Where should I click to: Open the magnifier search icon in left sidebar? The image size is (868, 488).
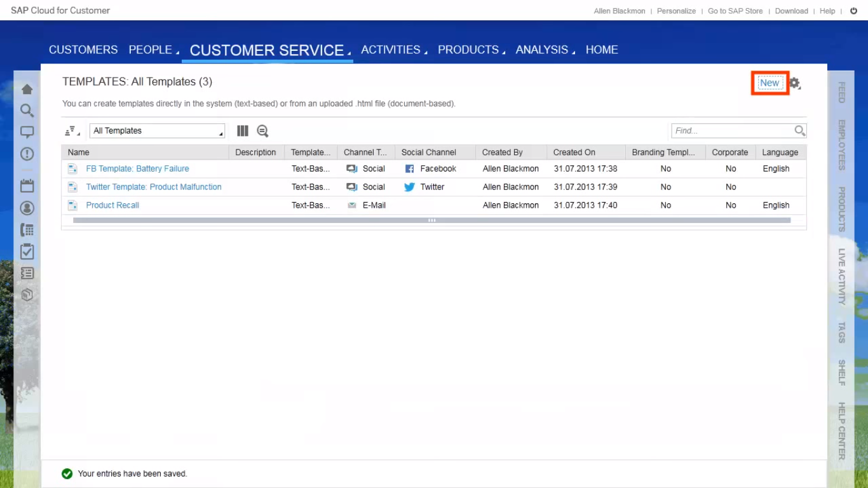point(27,111)
